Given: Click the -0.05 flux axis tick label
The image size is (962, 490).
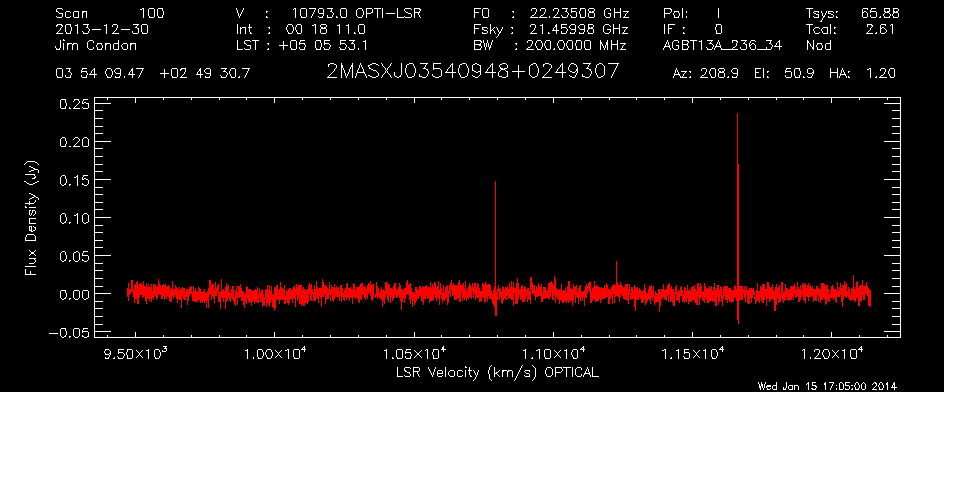Looking at the screenshot, I should [x=69, y=332].
